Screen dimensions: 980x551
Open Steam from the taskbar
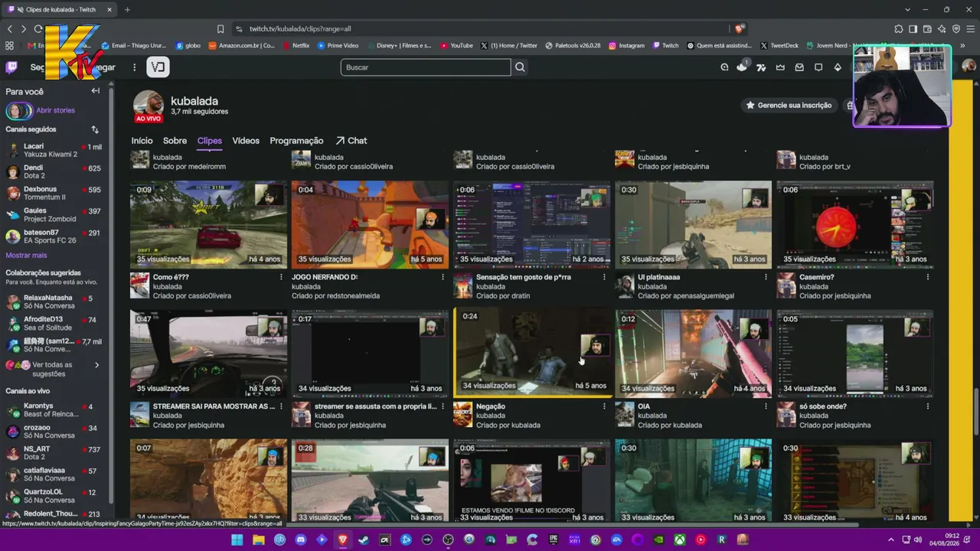(x=364, y=540)
